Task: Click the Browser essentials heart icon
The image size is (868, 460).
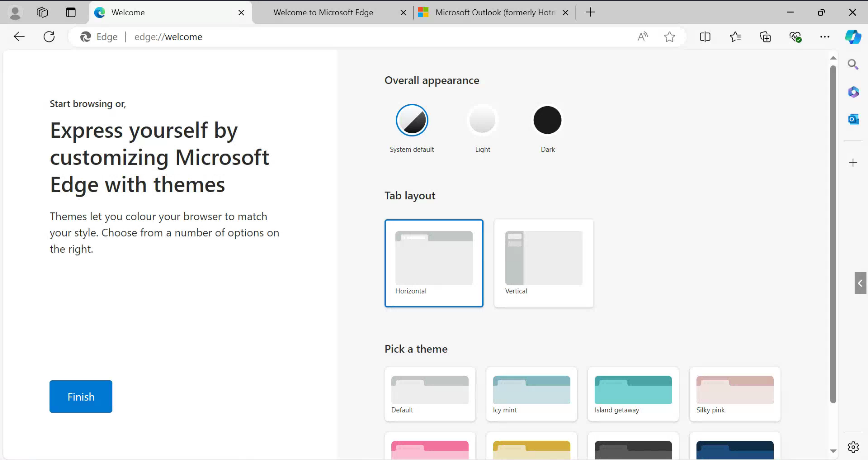Action: (796, 37)
